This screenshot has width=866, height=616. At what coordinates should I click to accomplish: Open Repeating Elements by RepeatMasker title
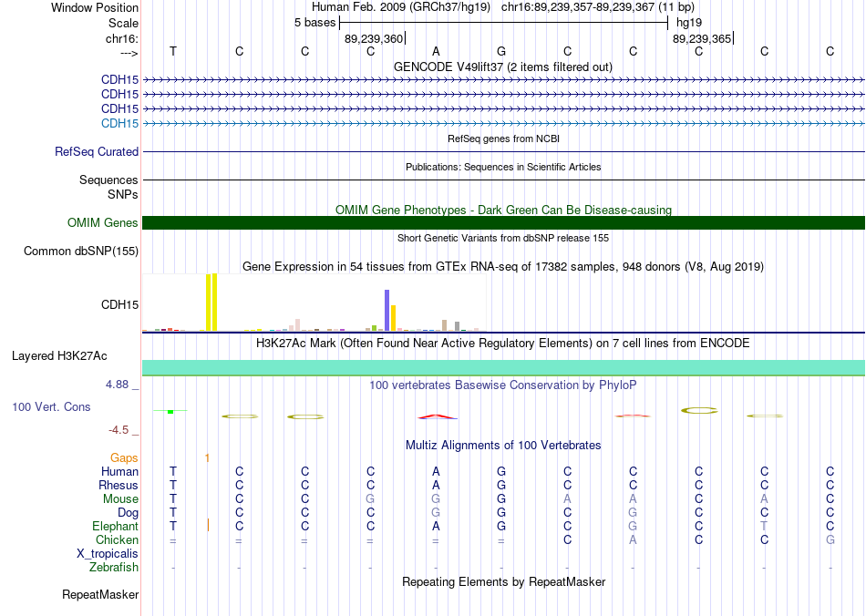click(503, 581)
